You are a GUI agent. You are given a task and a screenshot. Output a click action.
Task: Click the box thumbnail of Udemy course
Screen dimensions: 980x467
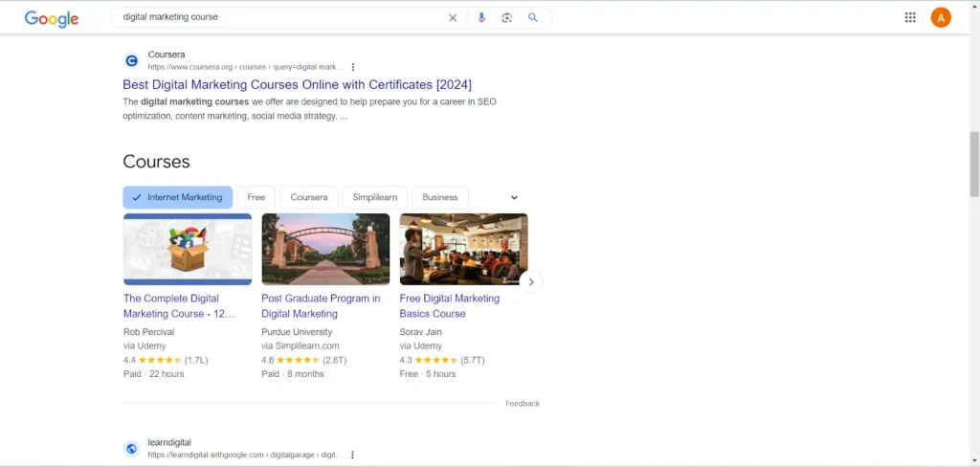point(188,249)
